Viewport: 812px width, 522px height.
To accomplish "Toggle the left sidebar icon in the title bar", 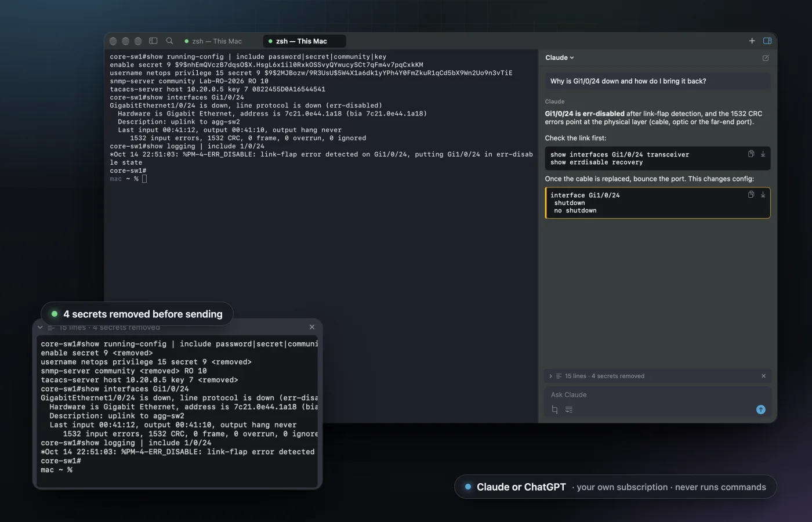I will coord(153,41).
